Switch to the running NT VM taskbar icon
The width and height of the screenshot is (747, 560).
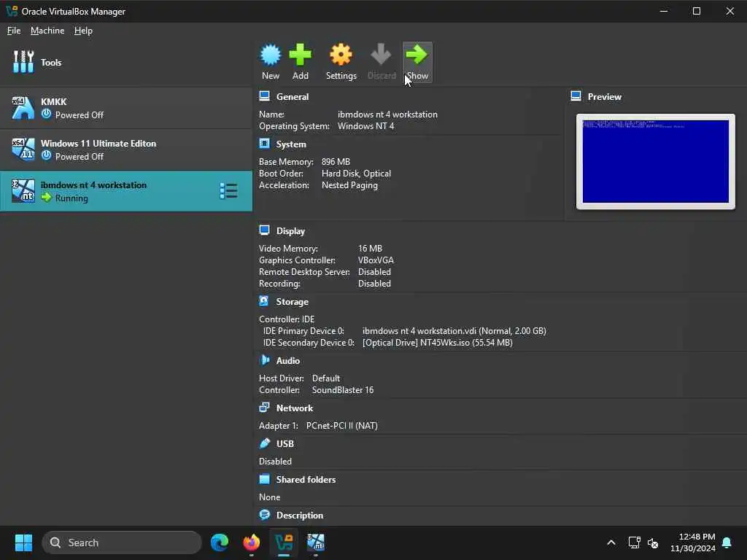coord(315,542)
